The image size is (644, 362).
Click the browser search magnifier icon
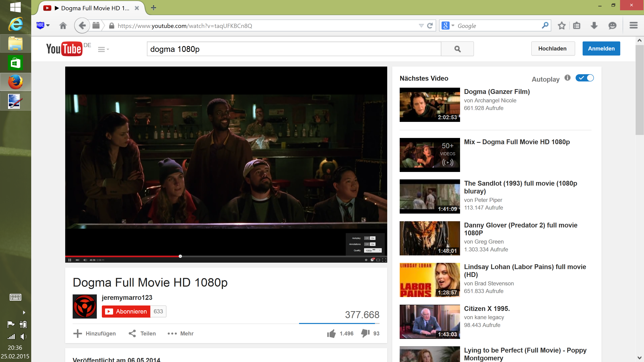[545, 25]
